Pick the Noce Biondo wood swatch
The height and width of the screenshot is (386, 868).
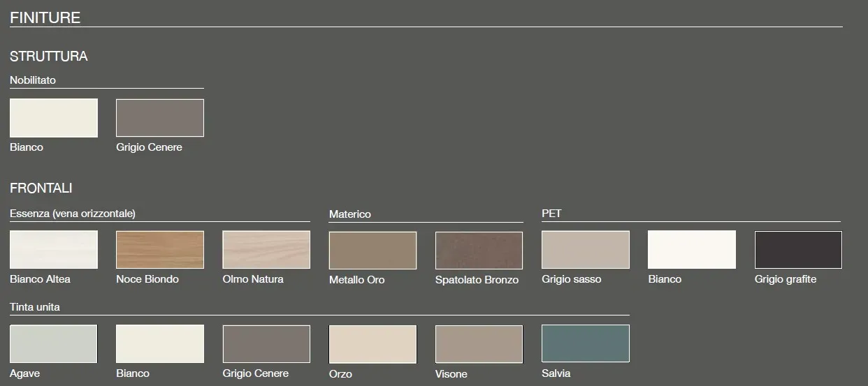pyautogui.click(x=160, y=250)
